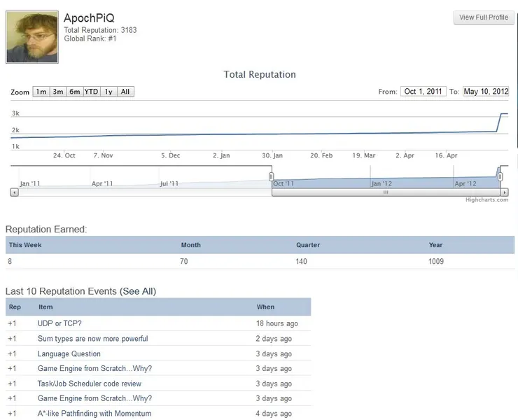Screen dimensions: 518x420
Task: Open Task/Job Scheduler code review item
Action: 89,384
